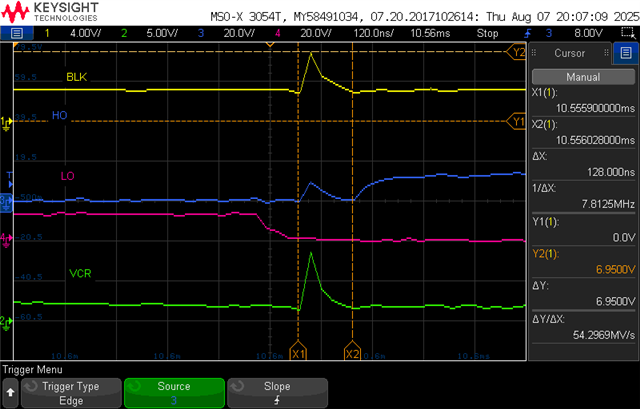Click the Cursor panel title
The height and width of the screenshot is (409, 640).
coord(569,53)
